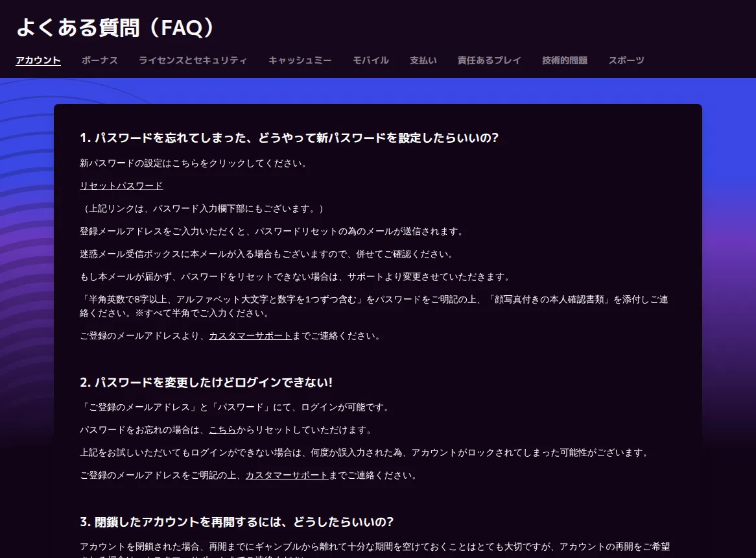Screen dimensions: 756x558
Task: Open the モバイル tab
Action: [371, 60]
